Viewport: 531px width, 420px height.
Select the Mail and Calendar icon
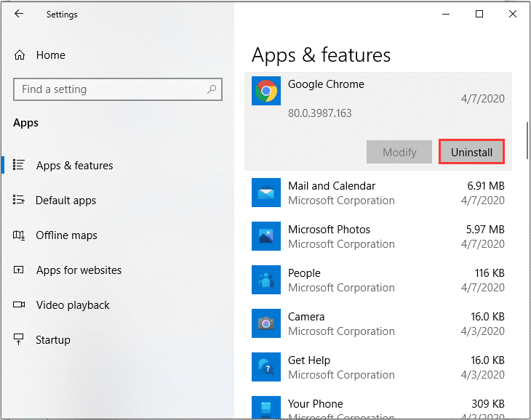tap(266, 193)
